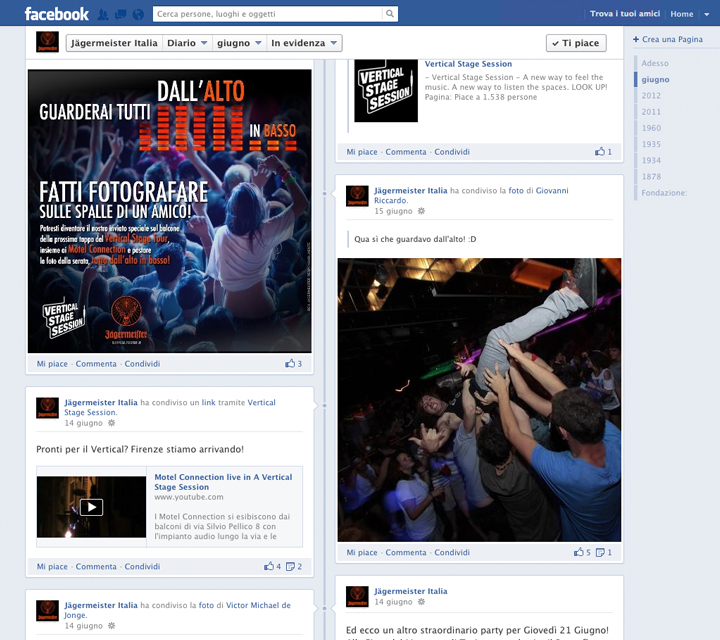Go to Home in top bar
720x640 pixels.
681,14
